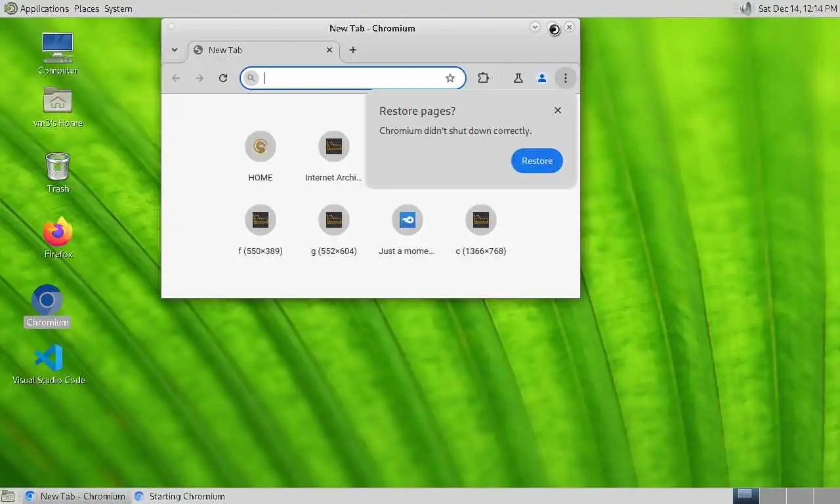The width and height of the screenshot is (840, 504).
Task: Click the search magnifier in the address bar
Action: (x=251, y=78)
